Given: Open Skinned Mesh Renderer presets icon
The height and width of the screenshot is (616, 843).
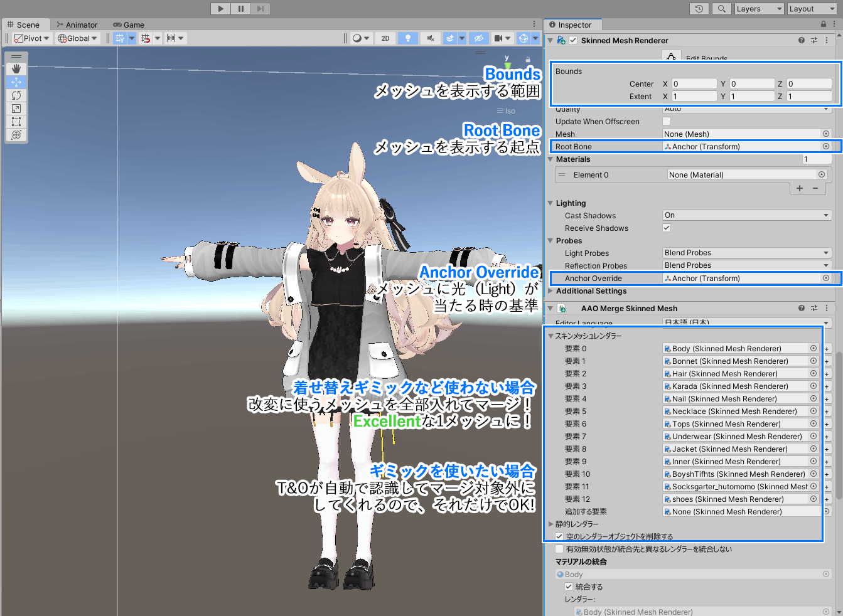Looking at the screenshot, I should [814, 40].
